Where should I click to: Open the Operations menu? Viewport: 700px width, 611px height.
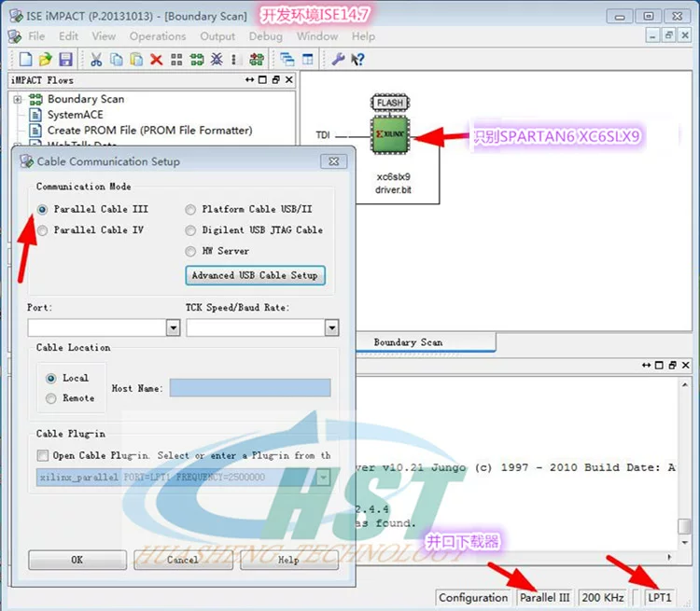coord(158,36)
